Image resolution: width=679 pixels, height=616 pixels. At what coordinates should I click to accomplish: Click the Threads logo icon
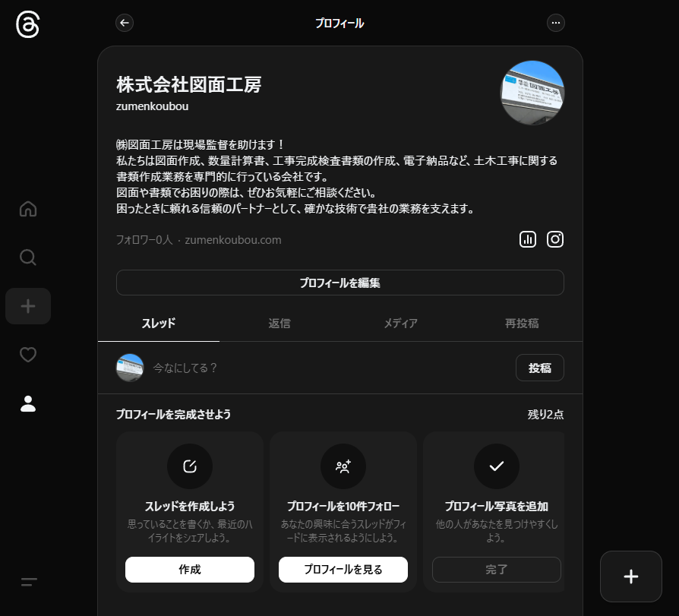point(28,25)
